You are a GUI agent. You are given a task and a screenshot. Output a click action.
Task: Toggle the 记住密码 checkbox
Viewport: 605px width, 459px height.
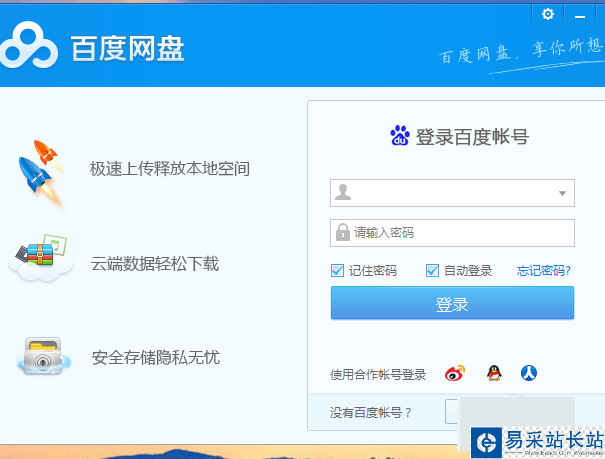(337, 270)
